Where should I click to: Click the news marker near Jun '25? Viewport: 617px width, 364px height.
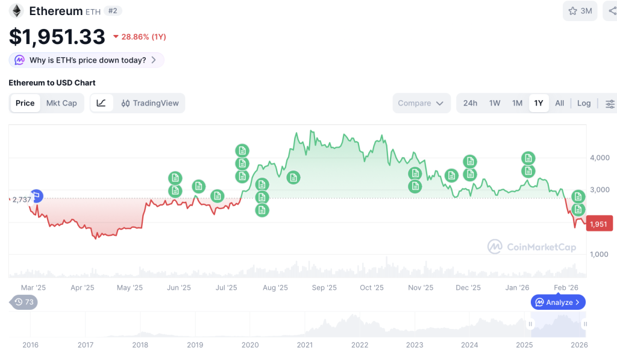pos(175,178)
